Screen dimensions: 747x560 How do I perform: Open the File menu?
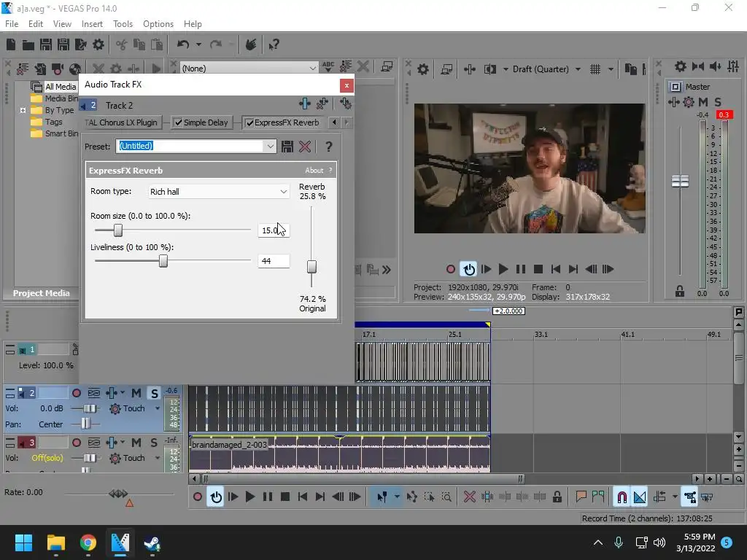(x=12, y=24)
